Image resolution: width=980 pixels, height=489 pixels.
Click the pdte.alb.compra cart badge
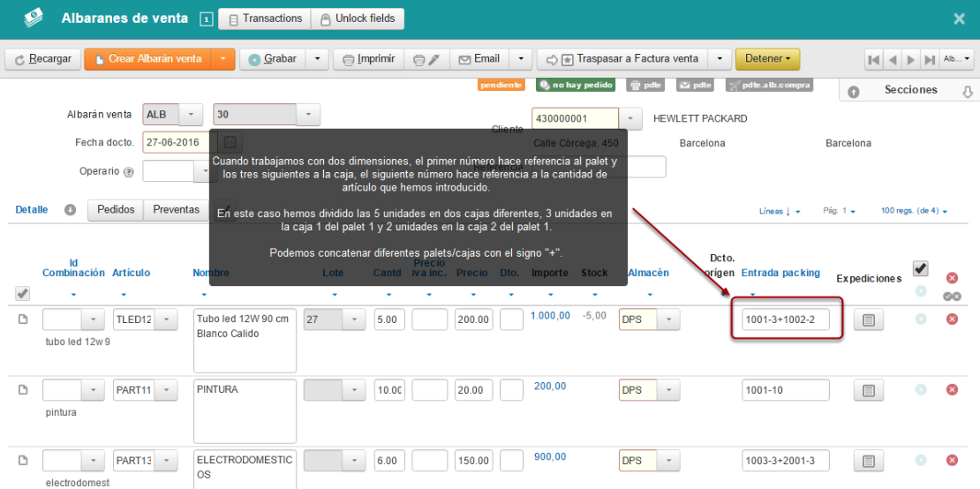(769, 86)
